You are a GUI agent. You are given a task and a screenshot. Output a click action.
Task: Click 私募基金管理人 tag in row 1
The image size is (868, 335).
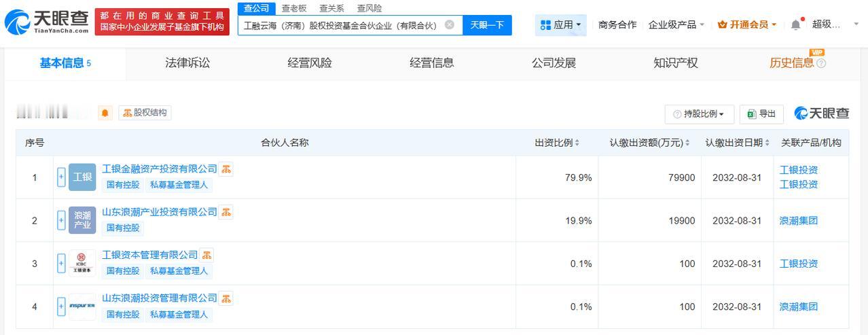click(x=179, y=185)
